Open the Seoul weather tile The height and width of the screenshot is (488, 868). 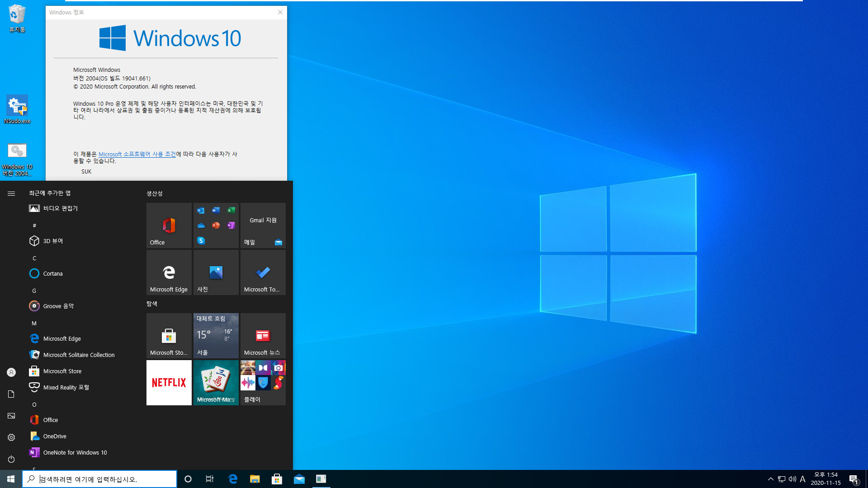[x=216, y=336]
